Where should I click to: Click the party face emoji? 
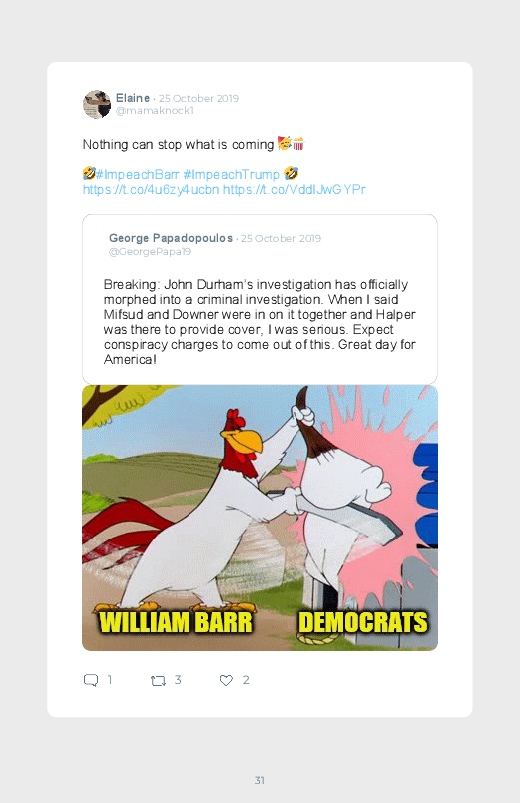[x=284, y=144]
